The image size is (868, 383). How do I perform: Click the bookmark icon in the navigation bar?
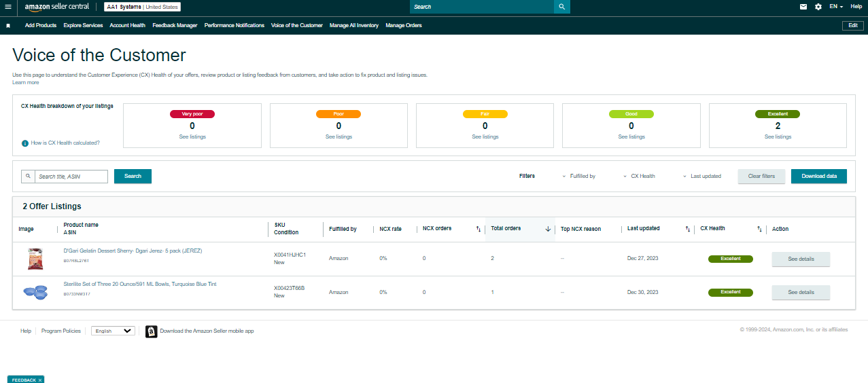[x=8, y=26]
